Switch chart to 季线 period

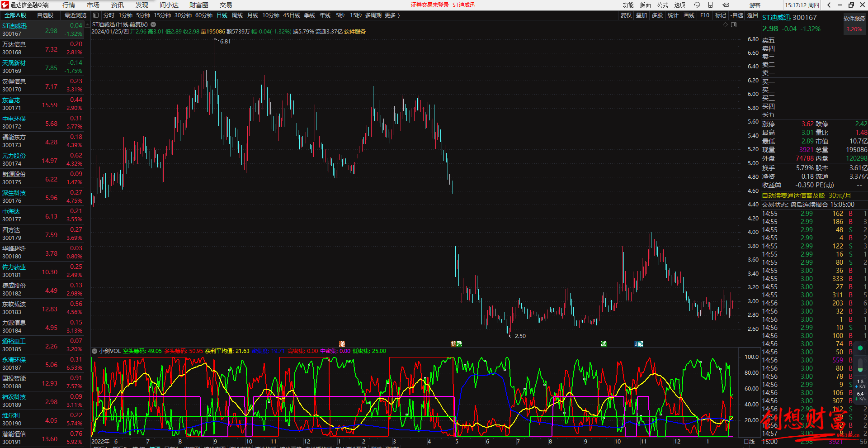click(310, 15)
